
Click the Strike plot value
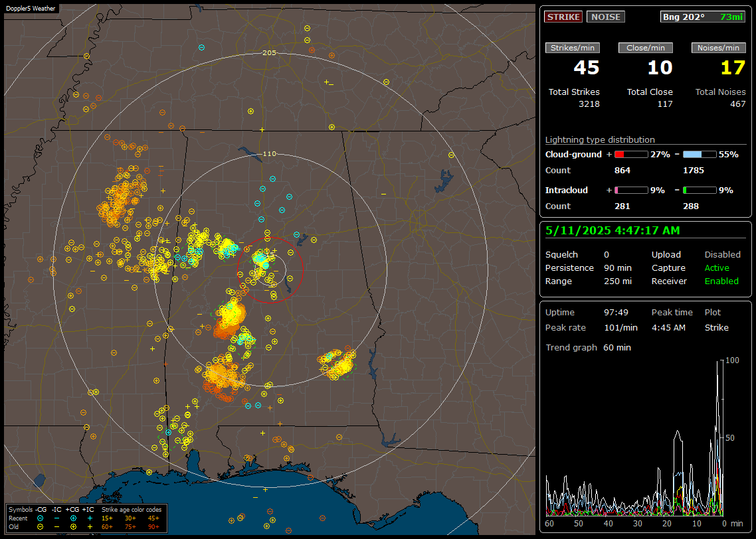pyautogui.click(x=716, y=328)
